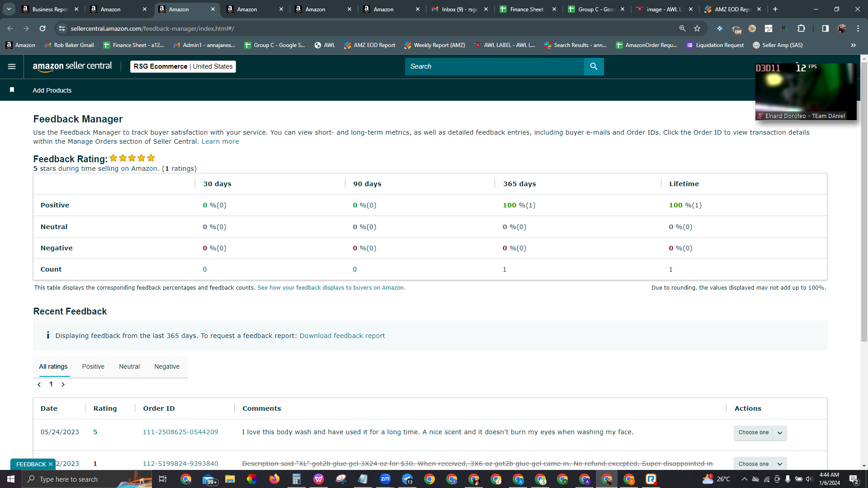Open Firefox from the taskbar
The height and width of the screenshot is (488, 868).
pos(274,479)
